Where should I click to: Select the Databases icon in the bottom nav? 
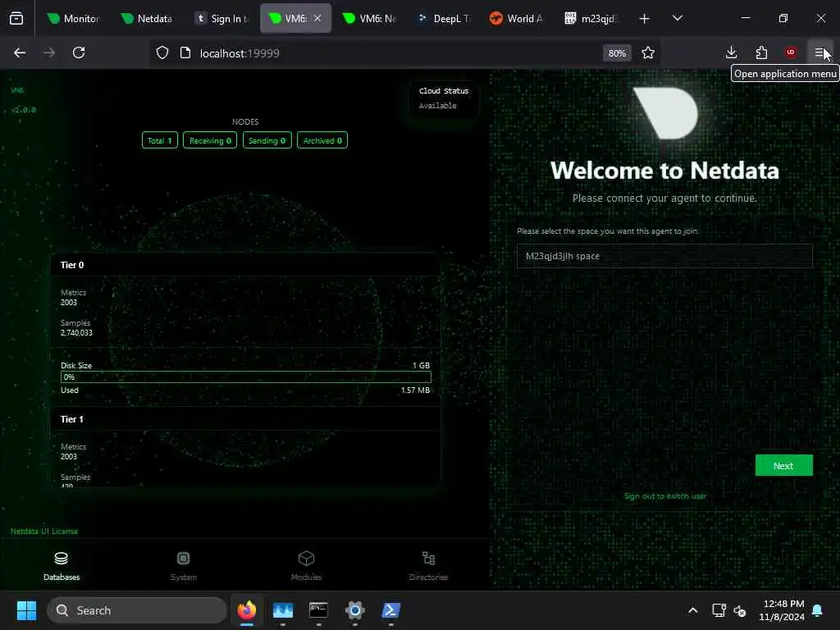[x=61, y=559]
